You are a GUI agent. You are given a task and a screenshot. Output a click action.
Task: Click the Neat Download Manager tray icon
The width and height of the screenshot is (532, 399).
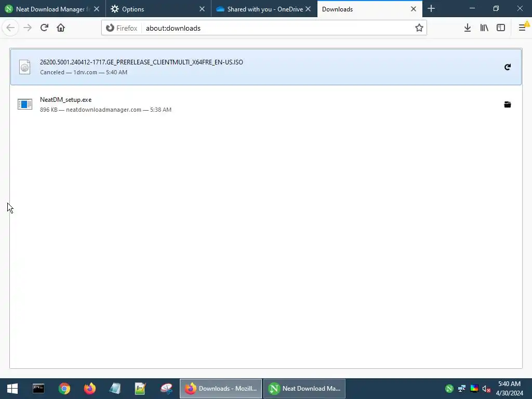(x=449, y=389)
